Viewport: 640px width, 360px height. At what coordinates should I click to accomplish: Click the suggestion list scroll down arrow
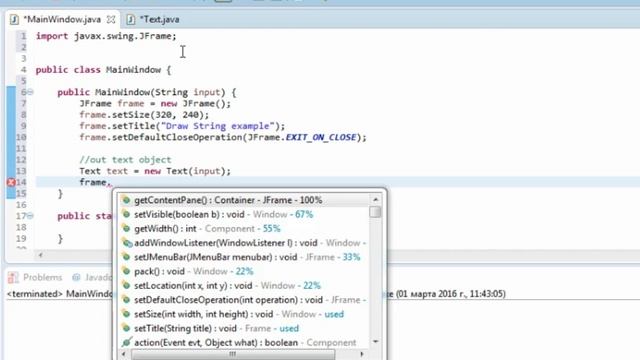pyautogui.click(x=375, y=342)
